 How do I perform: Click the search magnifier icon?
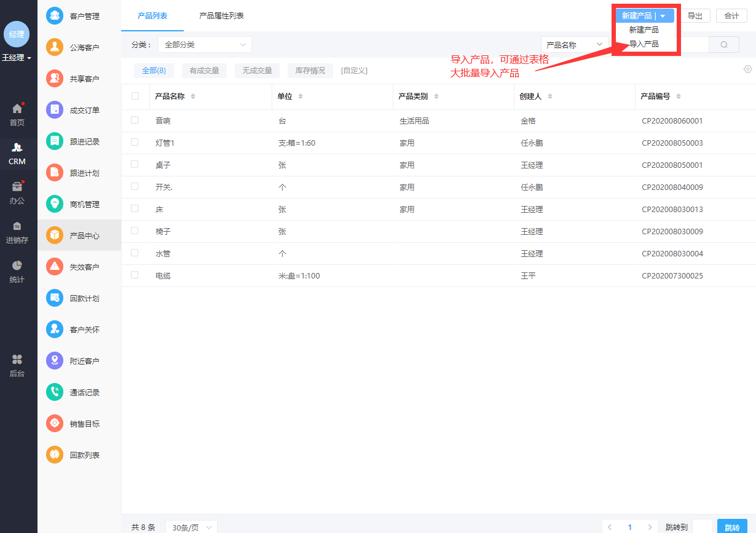(x=724, y=44)
